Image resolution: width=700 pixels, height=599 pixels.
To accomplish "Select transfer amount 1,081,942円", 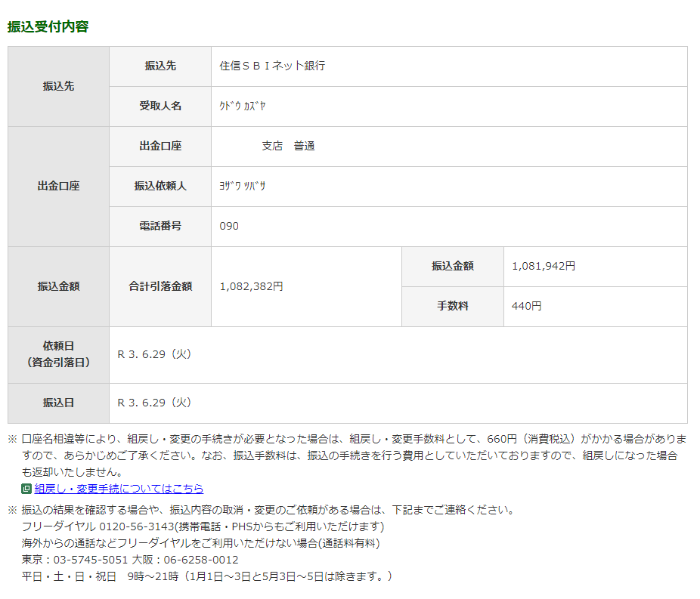I will point(544,267).
